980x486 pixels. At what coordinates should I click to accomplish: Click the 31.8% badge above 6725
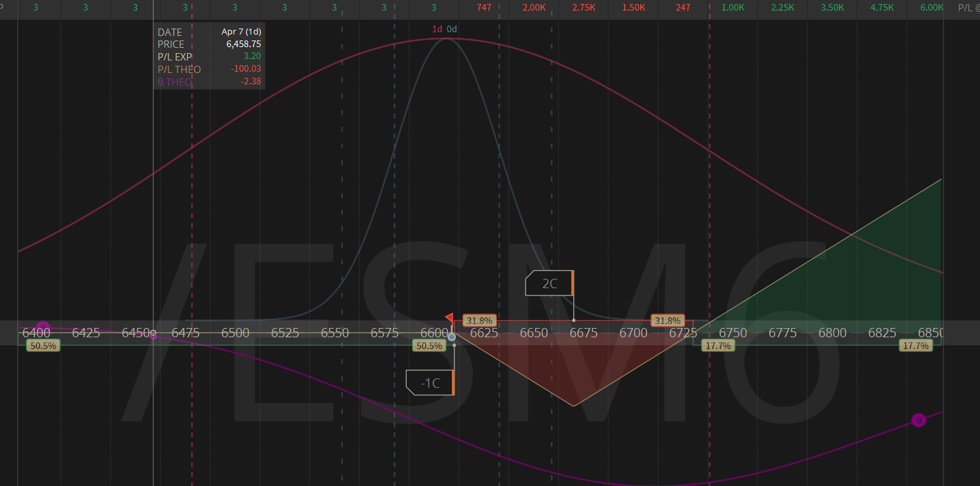pyautogui.click(x=667, y=321)
